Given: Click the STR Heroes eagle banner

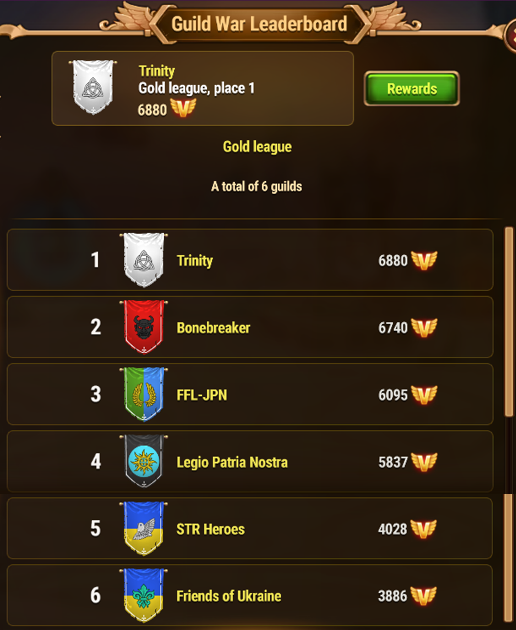Looking at the screenshot, I should coord(143,528).
